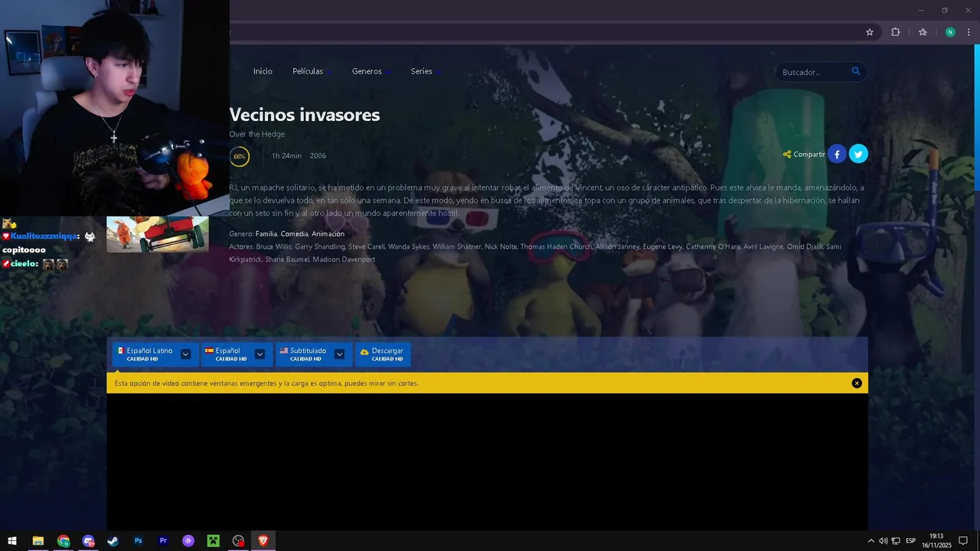Expand Español Latino server dropdown arrow
This screenshot has width=980, height=551.
pyautogui.click(x=185, y=354)
